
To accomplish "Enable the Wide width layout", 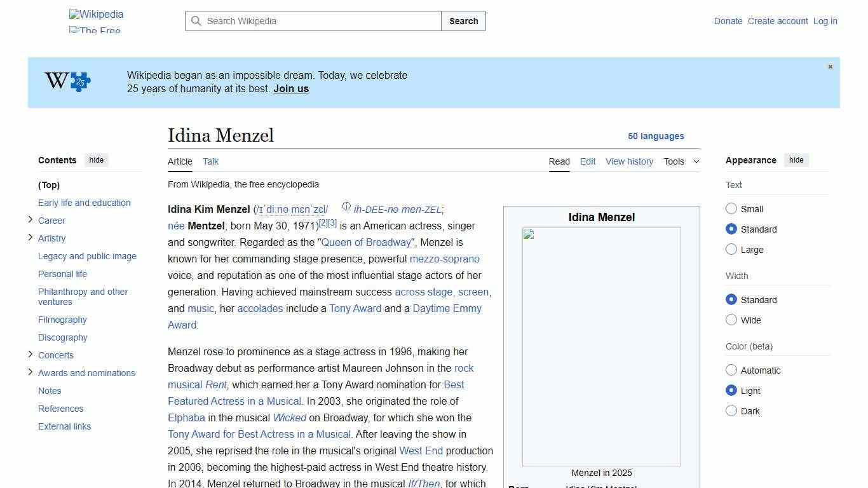I will [x=731, y=320].
